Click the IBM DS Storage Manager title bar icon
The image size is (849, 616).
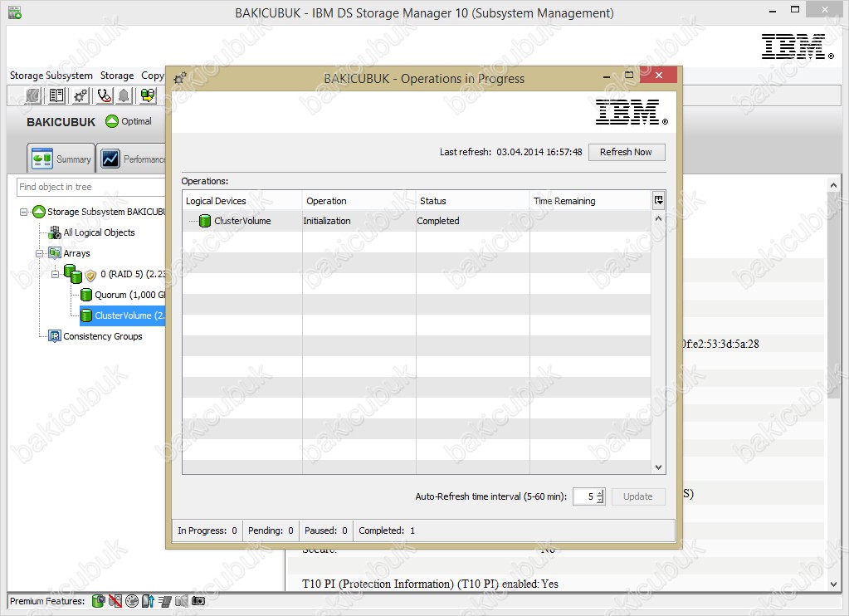point(15,12)
